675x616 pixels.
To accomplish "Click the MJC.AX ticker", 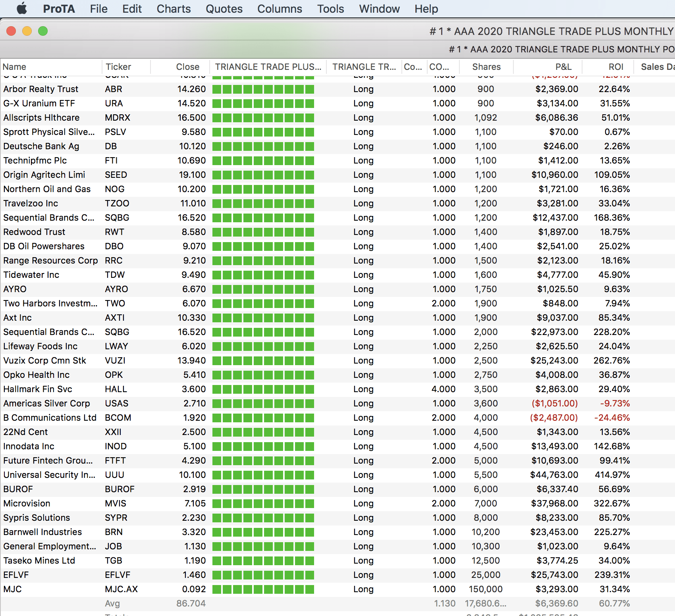I will coord(121,589).
